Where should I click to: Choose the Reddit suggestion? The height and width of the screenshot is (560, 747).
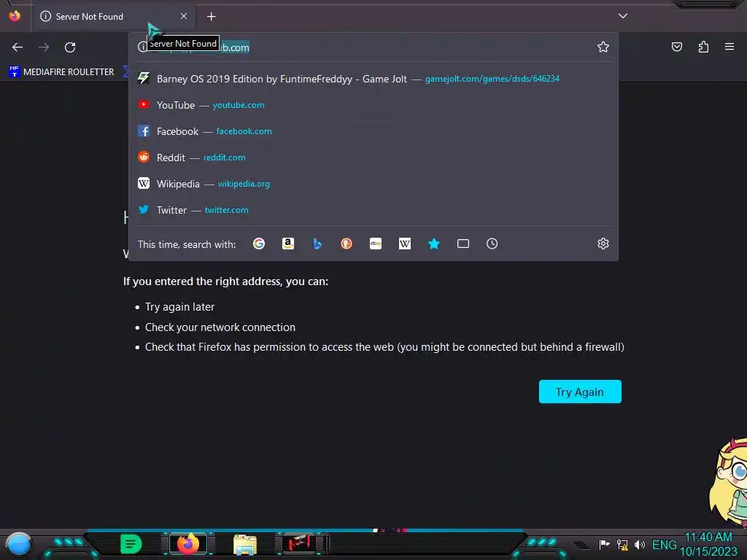373,157
